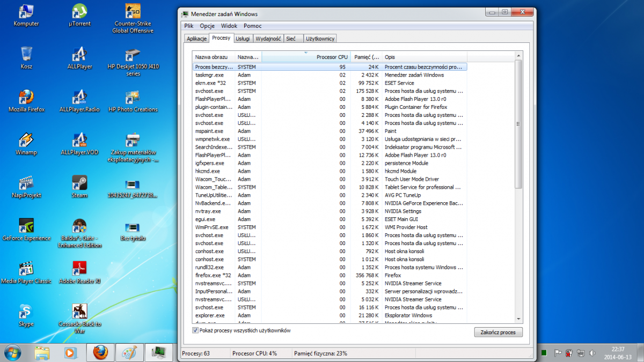Image resolution: width=644 pixels, height=362 pixels.
Task: Select the ekrn.exe *32 process row
Action: [330, 83]
